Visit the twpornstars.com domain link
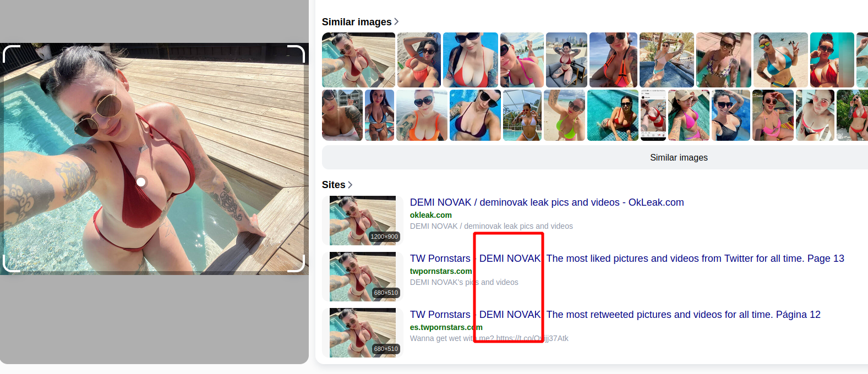 441,271
